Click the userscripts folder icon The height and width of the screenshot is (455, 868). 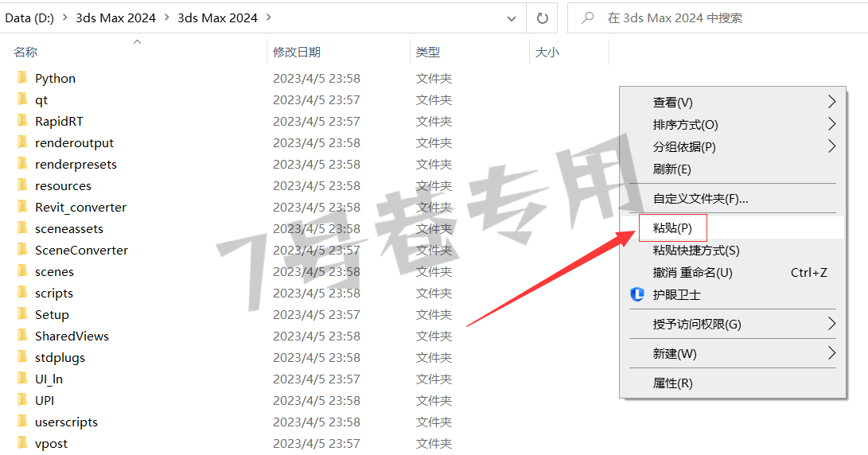22,422
